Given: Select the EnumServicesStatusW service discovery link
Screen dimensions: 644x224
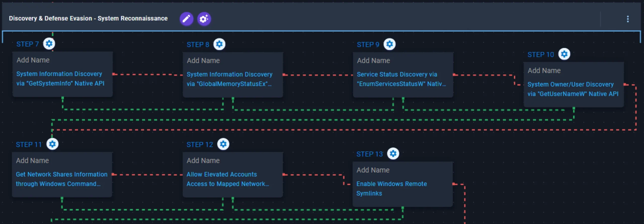Looking at the screenshot, I should [x=401, y=79].
